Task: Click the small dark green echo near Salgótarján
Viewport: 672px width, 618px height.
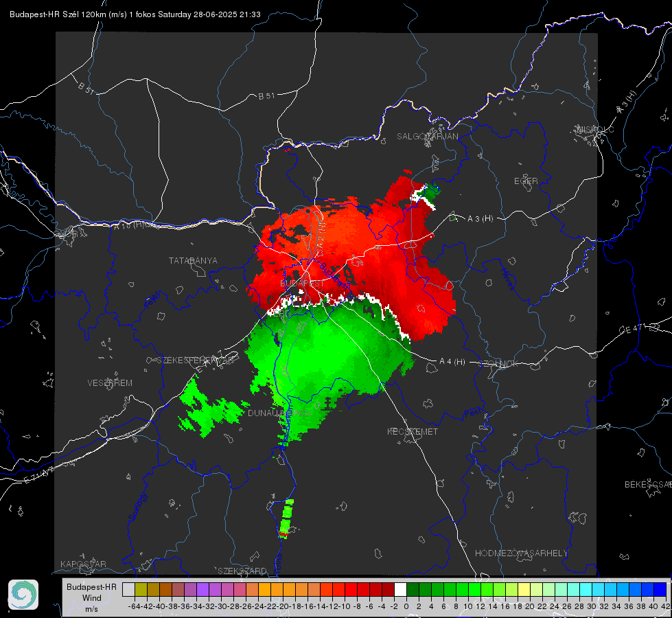Action: point(430,192)
